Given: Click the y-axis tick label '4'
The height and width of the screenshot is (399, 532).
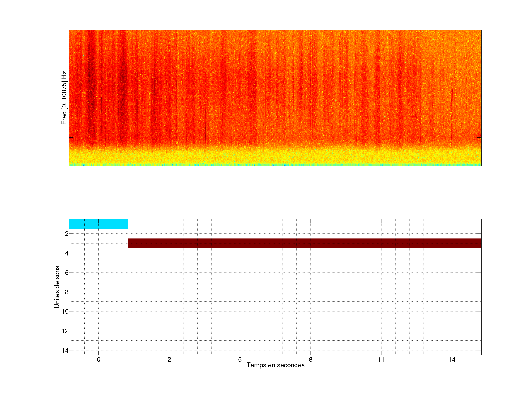Looking at the screenshot, I should [x=67, y=253].
